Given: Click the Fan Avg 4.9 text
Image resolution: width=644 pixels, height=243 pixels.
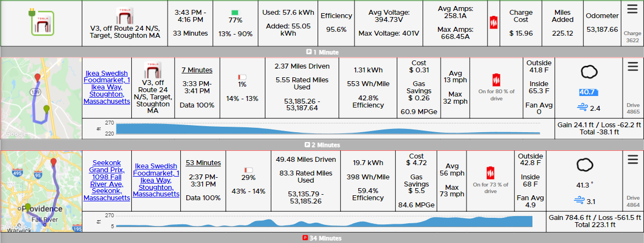Looking at the screenshot, I should tap(530, 201).
